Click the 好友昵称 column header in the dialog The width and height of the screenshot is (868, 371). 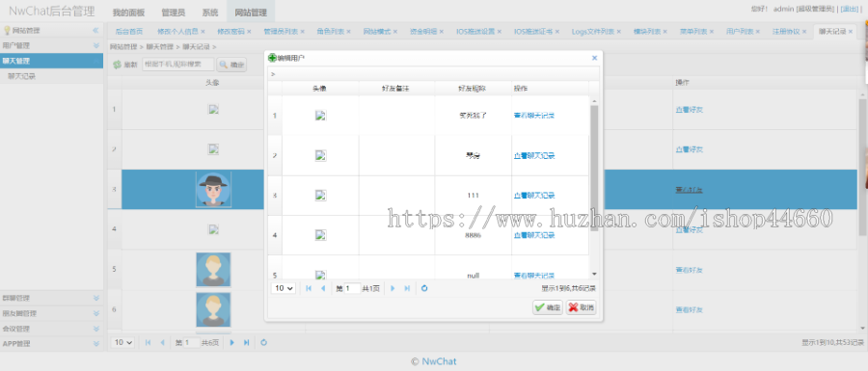pyautogui.click(x=472, y=89)
